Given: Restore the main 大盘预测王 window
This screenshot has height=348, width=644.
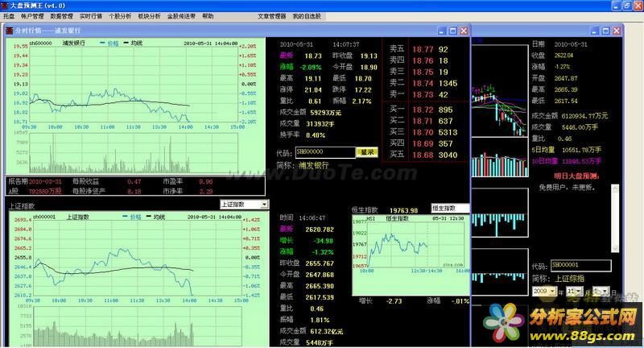Looking at the screenshot, I should (x=627, y=6).
